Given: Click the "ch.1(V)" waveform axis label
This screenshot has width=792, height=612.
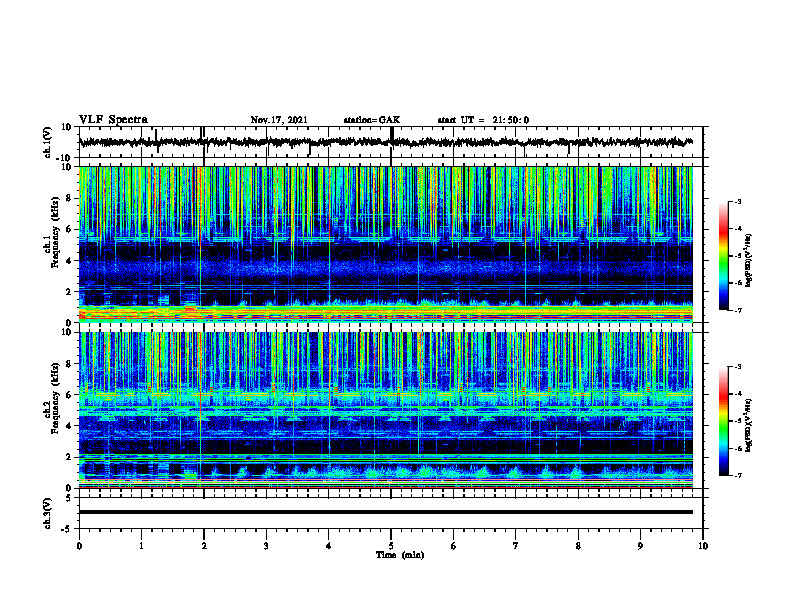Looking at the screenshot, I should [x=48, y=142].
